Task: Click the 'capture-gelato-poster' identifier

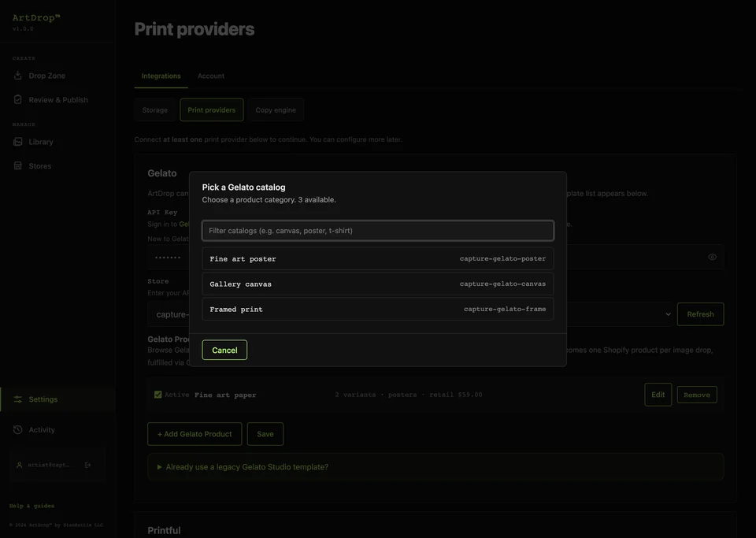Action: 503,258
